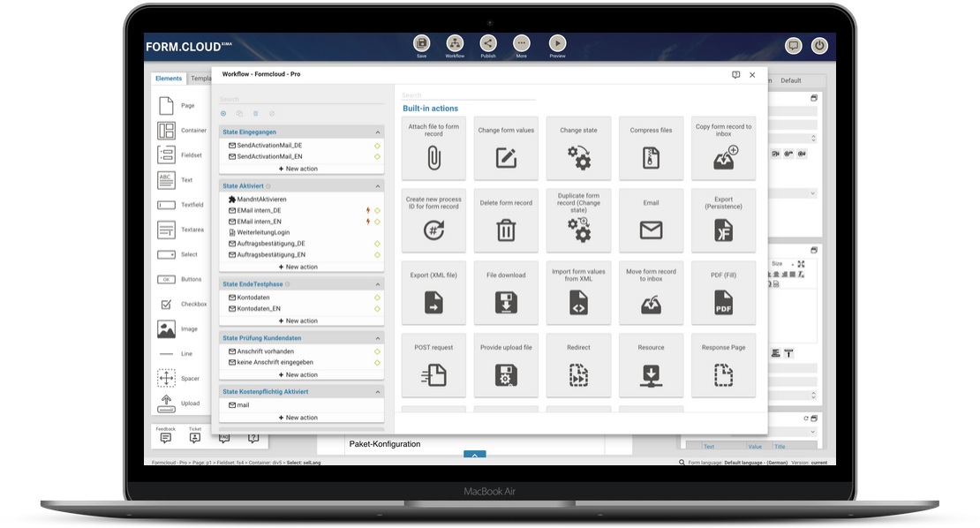Collapse the State Eingegangen section
Screen dimensions: 980x528
(378, 132)
